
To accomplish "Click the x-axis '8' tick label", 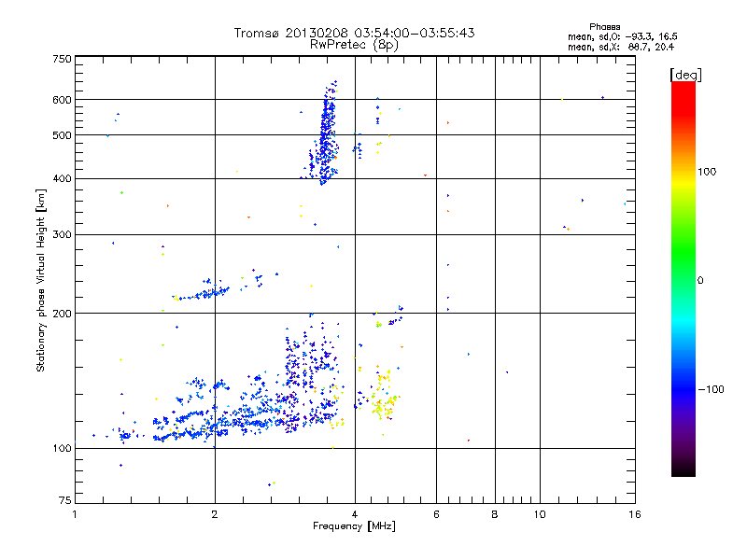I will click(x=495, y=514).
